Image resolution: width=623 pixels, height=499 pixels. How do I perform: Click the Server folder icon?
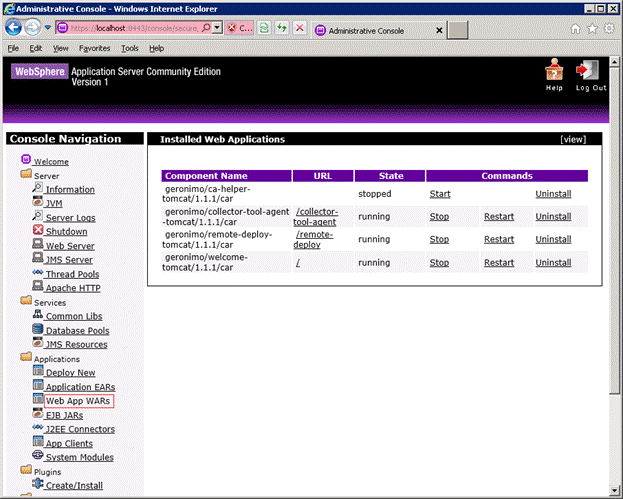pyautogui.click(x=26, y=174)
